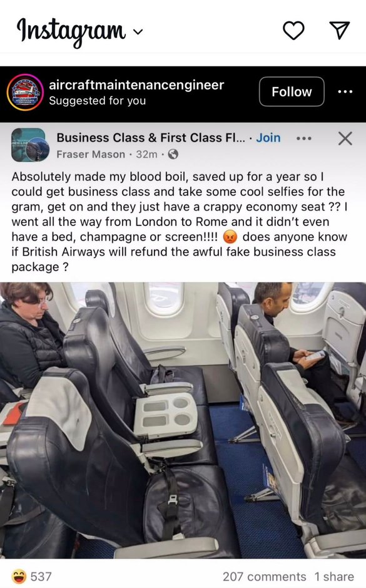Tap the Instagram logo wordmark
Viewport: 366px width, 588px height.
click(x=71, y=31)
